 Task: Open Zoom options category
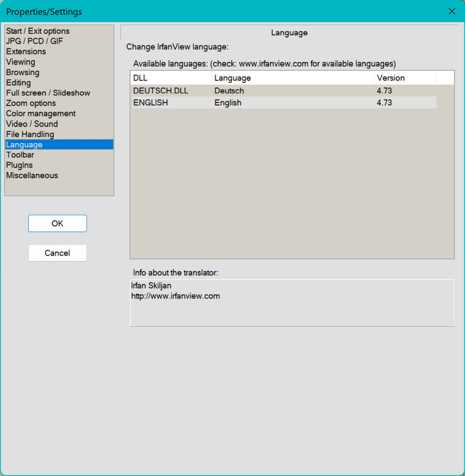click(31, 103)
